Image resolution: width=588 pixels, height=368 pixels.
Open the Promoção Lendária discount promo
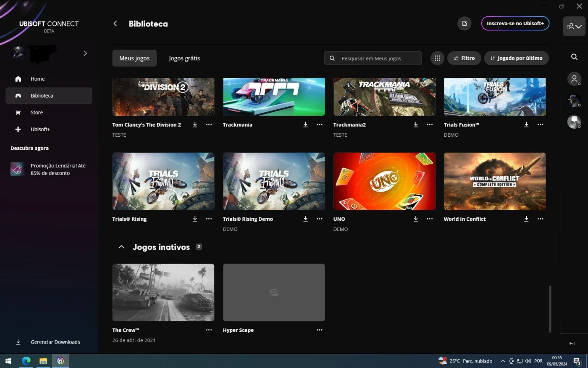pyautogui.click(x=49, y=169)
